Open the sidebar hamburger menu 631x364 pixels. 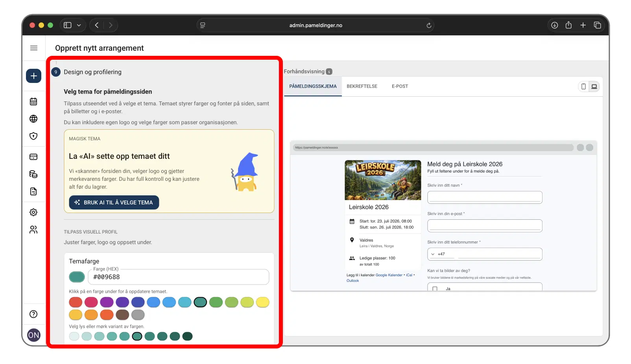pyautogui.click(x=33, y=48)
